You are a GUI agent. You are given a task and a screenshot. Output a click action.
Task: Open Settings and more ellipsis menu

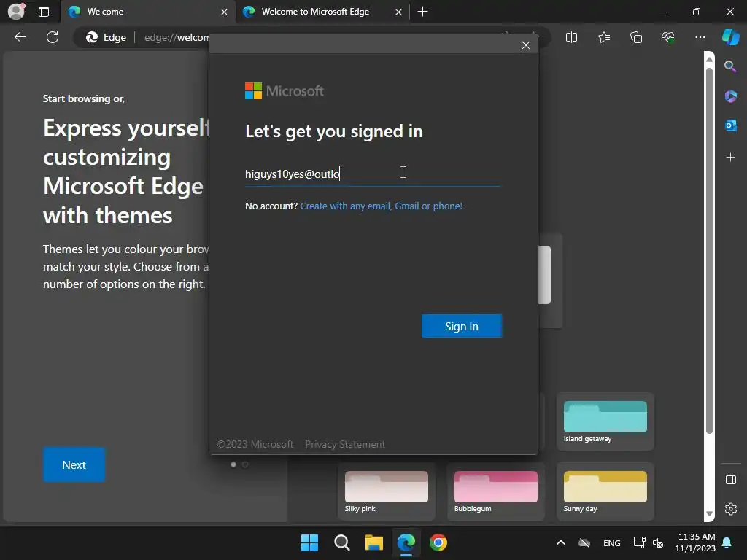[x=700, y=37]
